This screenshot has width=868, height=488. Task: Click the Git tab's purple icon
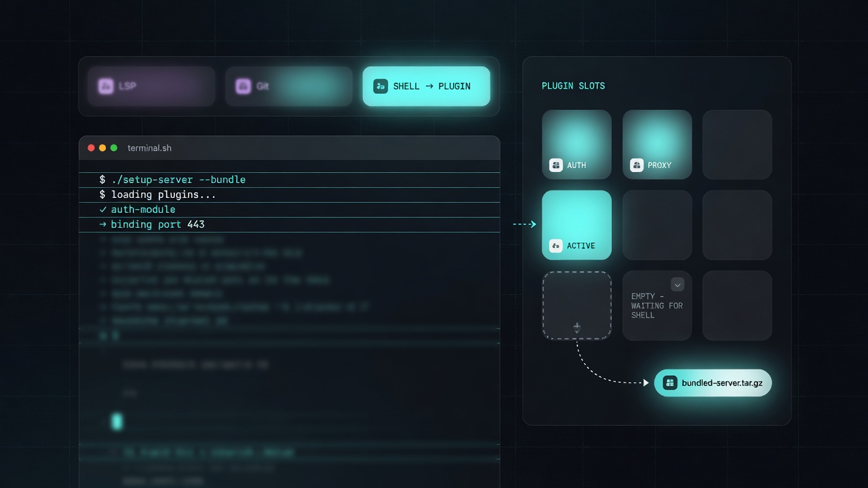[x=243, y=86]
